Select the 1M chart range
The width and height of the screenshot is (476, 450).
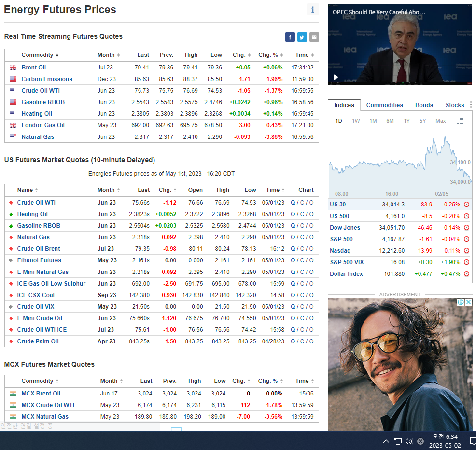373,121
